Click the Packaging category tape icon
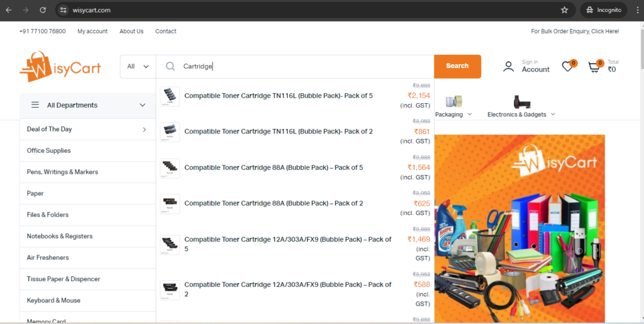The height and width of the screenshot is (324, 644). (x=454, y=101)
